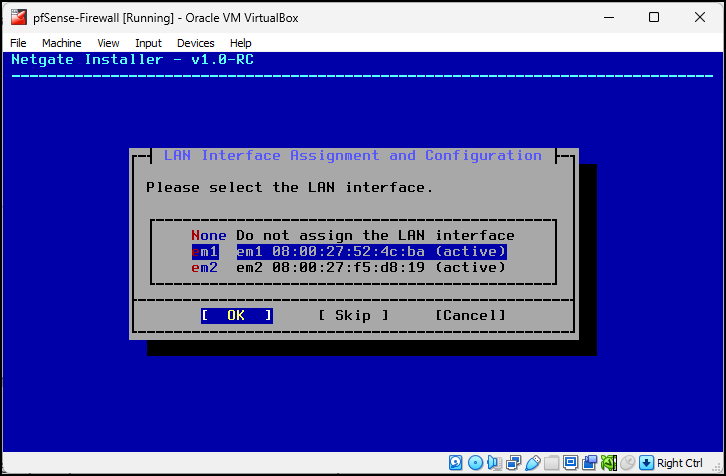
Task: Click the VirtualBox app icon in title bar
Action: (x=19, y=17)
